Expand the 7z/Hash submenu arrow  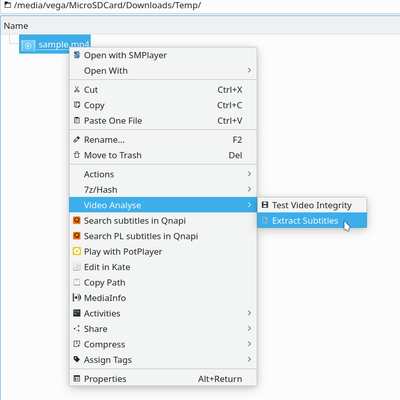(249, 189)
